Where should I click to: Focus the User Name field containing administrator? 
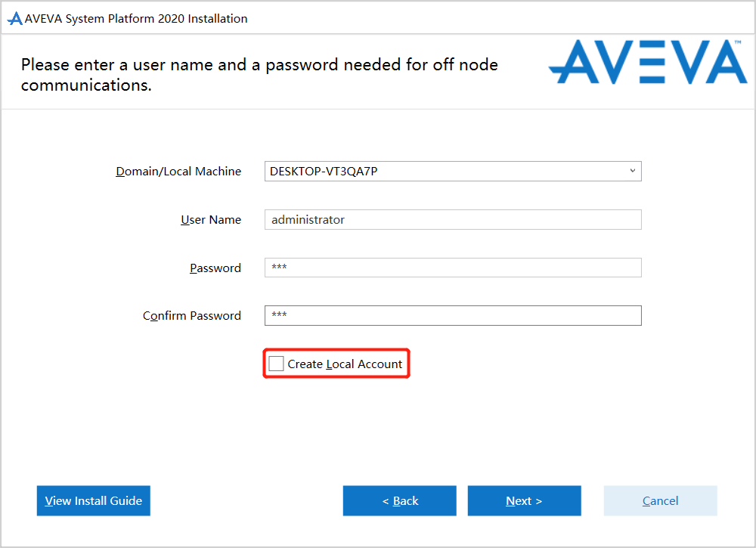click(452, 220)
